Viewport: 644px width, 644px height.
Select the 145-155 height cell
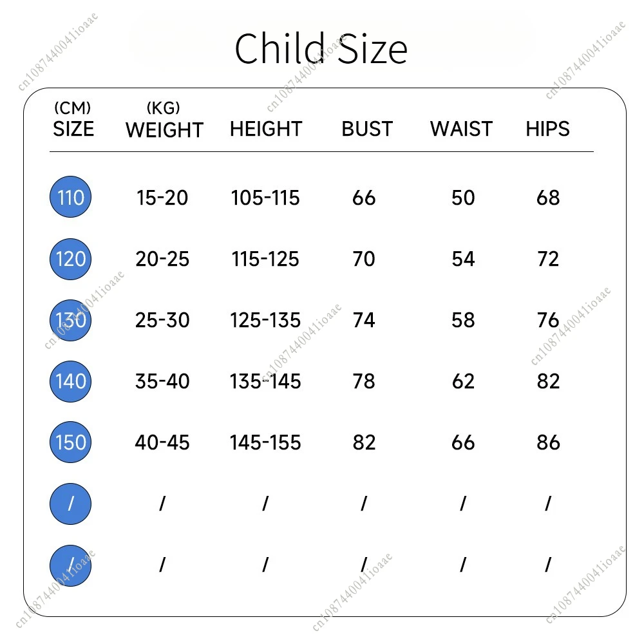tap(265, 442)
